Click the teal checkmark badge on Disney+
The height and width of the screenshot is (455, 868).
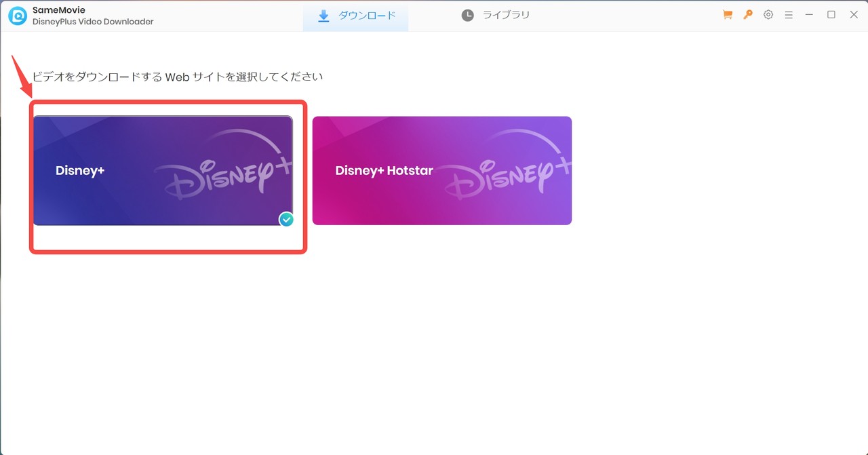click(286, 219)
